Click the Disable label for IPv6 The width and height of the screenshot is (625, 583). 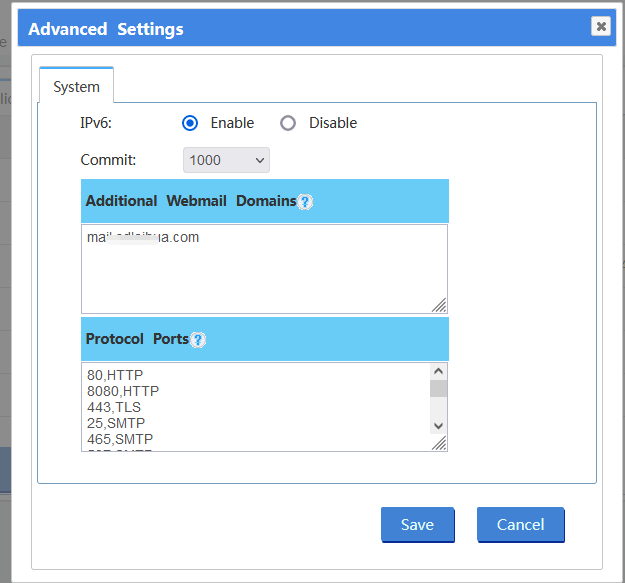[333, 123]
